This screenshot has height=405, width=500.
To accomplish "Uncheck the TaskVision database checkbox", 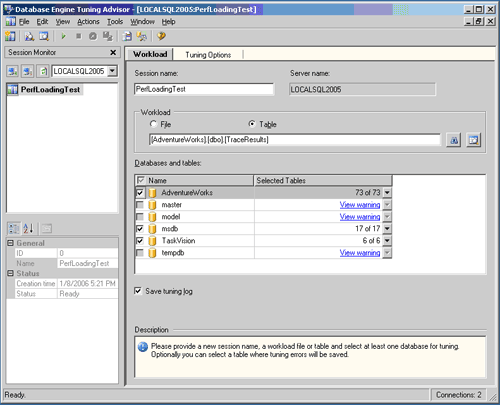I will coord(140,241).
